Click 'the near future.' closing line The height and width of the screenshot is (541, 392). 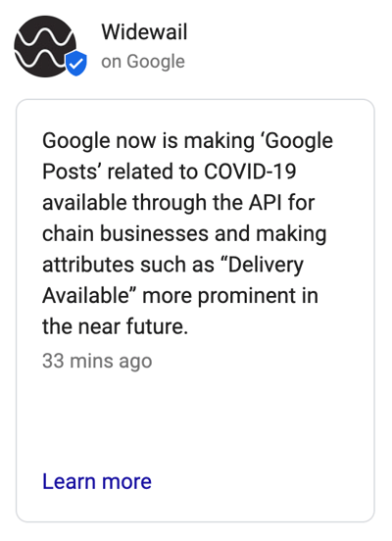point(115,326)
